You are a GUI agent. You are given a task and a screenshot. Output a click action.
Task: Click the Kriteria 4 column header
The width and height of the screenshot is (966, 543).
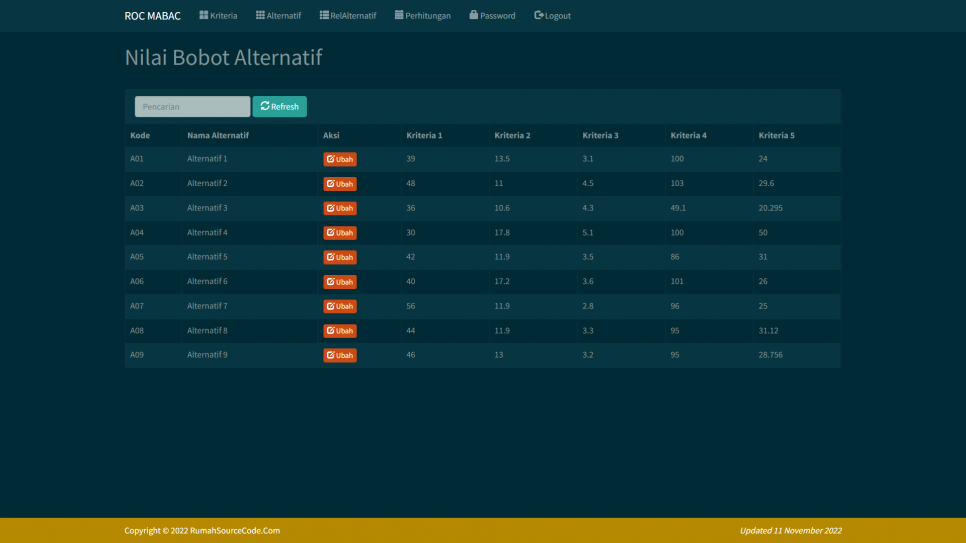[688, 136]
